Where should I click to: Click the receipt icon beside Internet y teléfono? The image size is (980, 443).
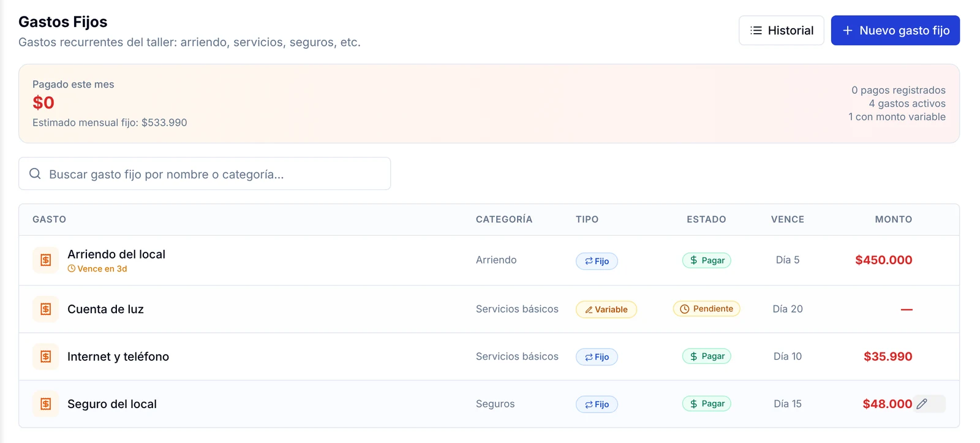click(46, 357)
